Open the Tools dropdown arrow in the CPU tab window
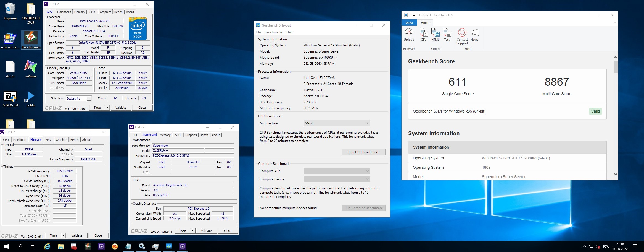This screenshot has width=644, height=252. click(107, 108)
